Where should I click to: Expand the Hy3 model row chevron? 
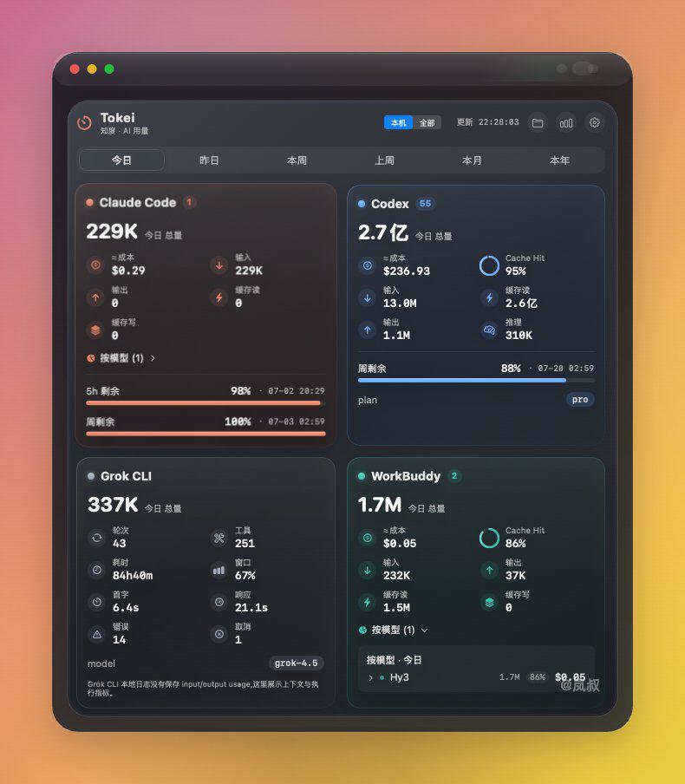tap(370, 677)
